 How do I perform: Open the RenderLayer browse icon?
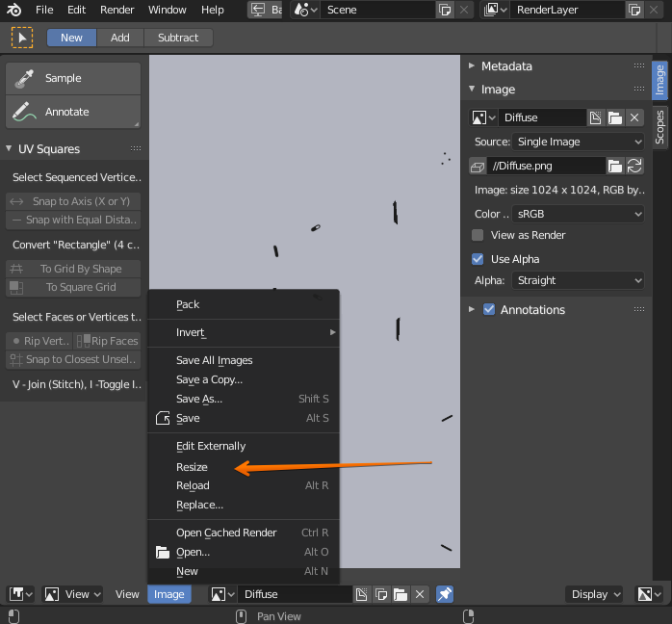click(496, 10)
